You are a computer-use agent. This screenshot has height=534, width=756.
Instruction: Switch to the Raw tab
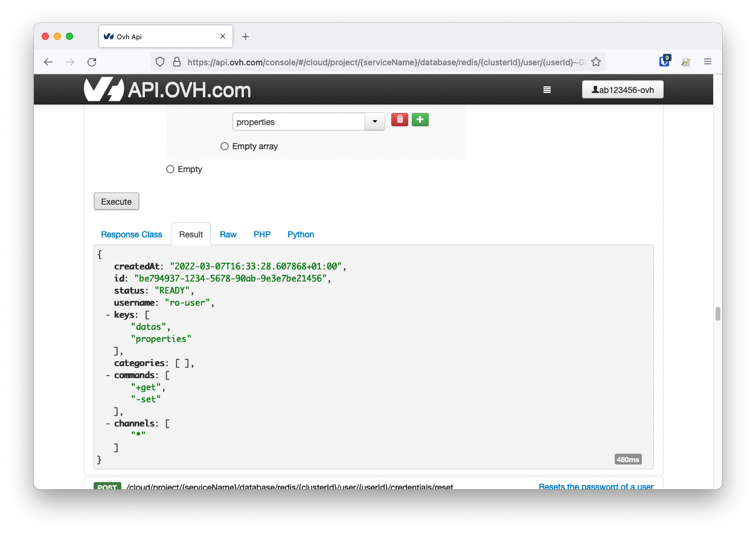[228, 234]
